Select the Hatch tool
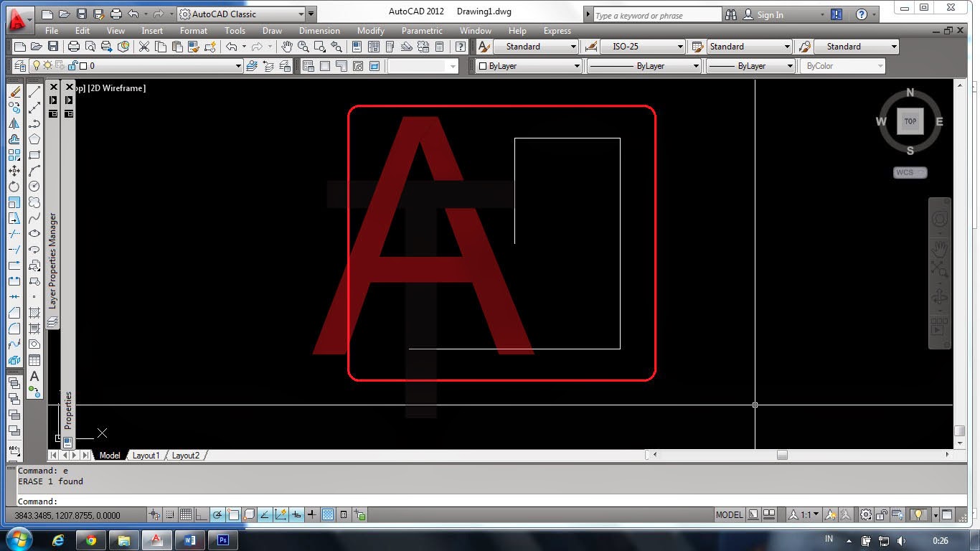 point(34,313)
